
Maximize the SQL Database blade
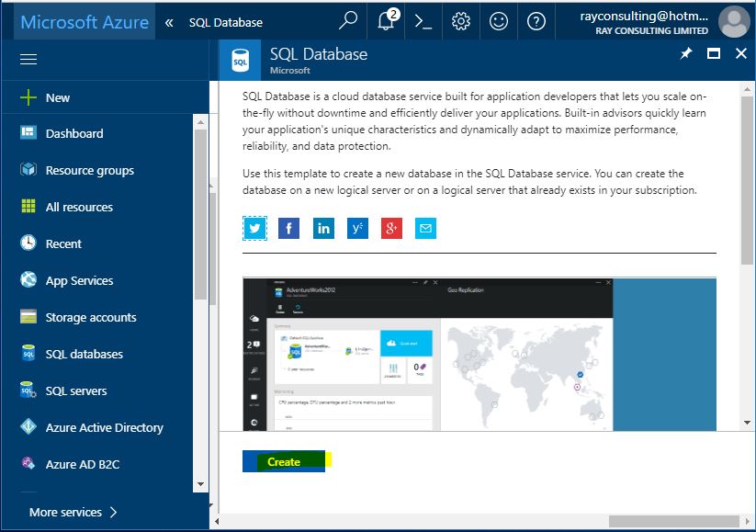714,53
